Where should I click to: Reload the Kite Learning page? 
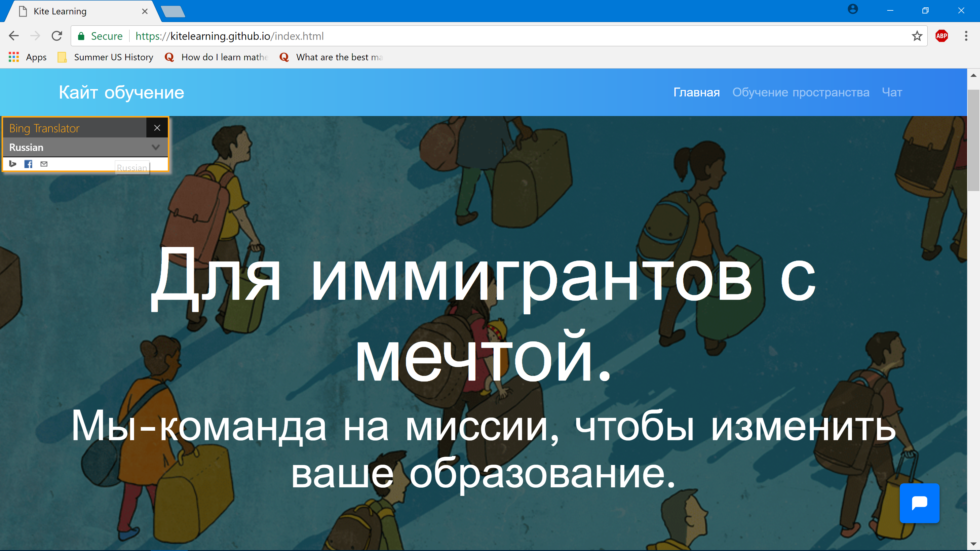(57, 36)
